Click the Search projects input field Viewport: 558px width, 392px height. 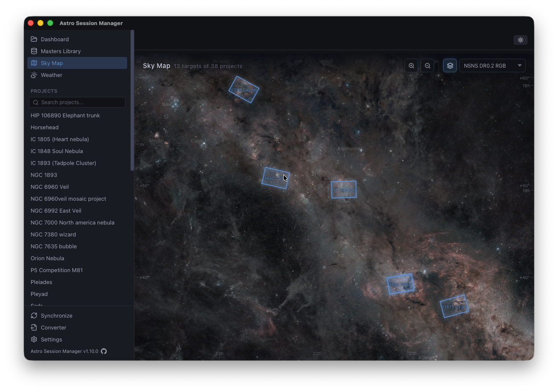click(x=77, y=102)
